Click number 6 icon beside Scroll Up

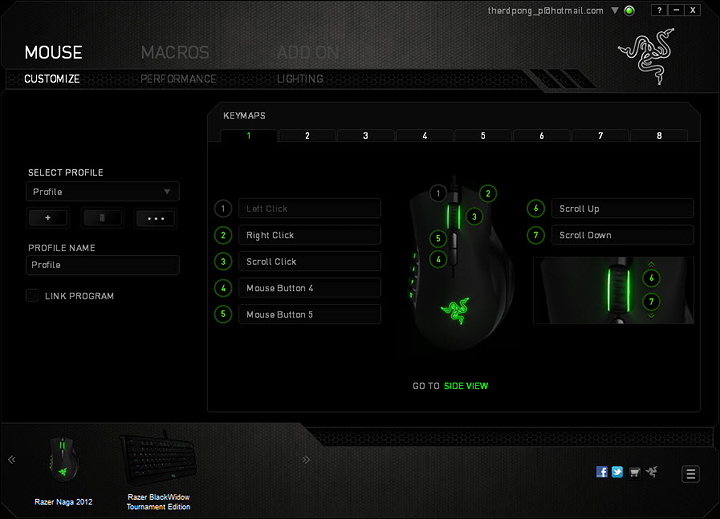click(536, 209)
